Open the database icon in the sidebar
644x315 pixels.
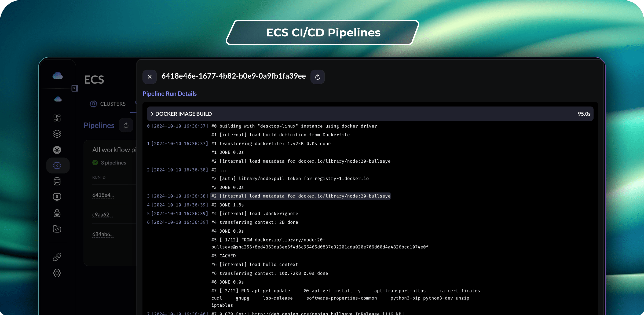(57, 181)
